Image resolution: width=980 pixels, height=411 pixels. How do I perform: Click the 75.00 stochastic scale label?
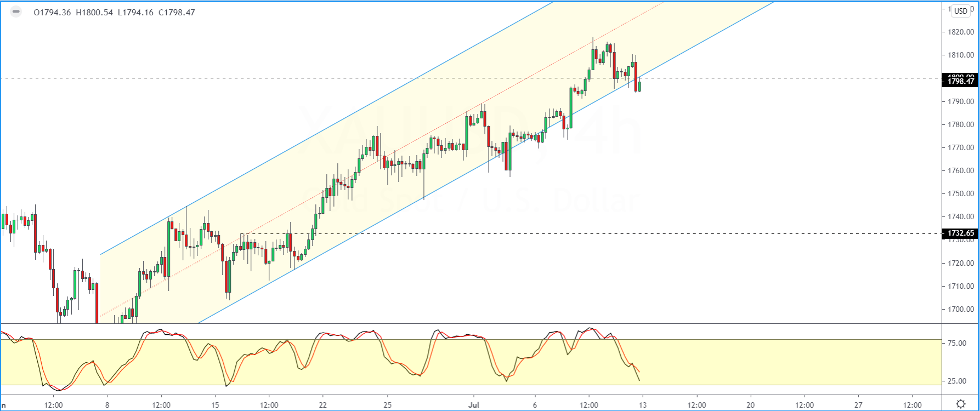[957, 343]
